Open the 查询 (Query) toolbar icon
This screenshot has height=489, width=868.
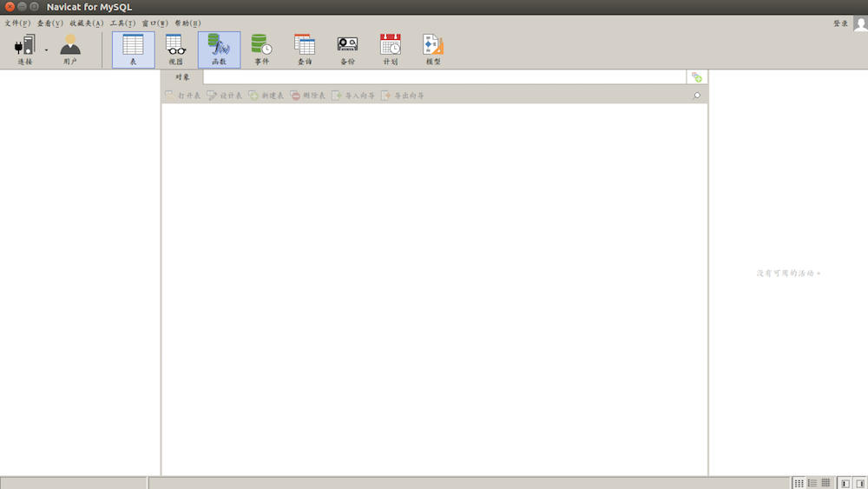(304, 49)
